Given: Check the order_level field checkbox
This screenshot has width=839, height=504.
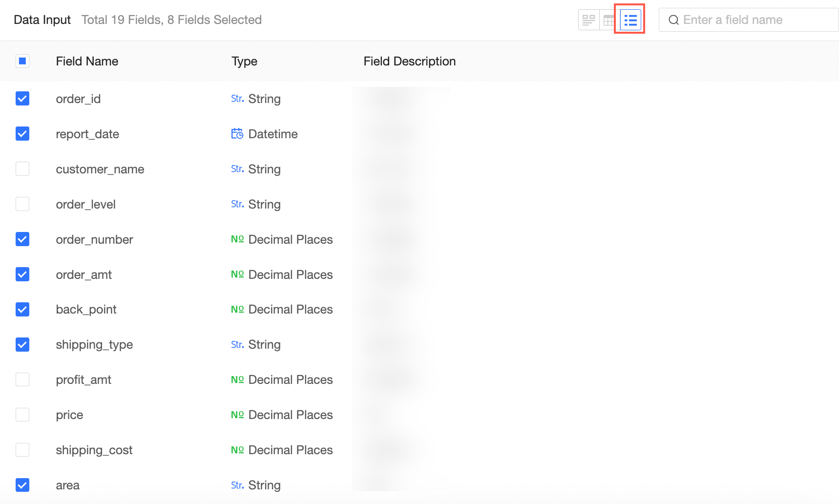Looking at the screenshot, I should pyautogui.click(x=22, y=204).
